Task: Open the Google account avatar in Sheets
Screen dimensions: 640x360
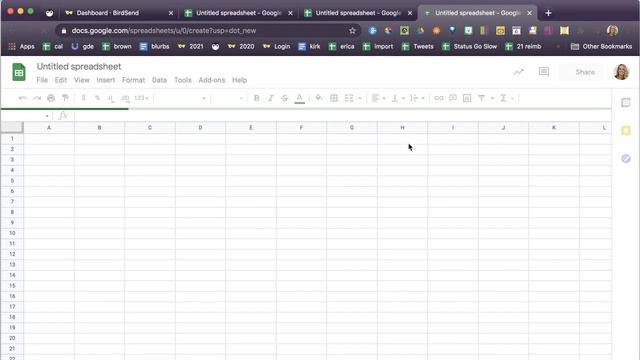Action: tap(621, 72)
